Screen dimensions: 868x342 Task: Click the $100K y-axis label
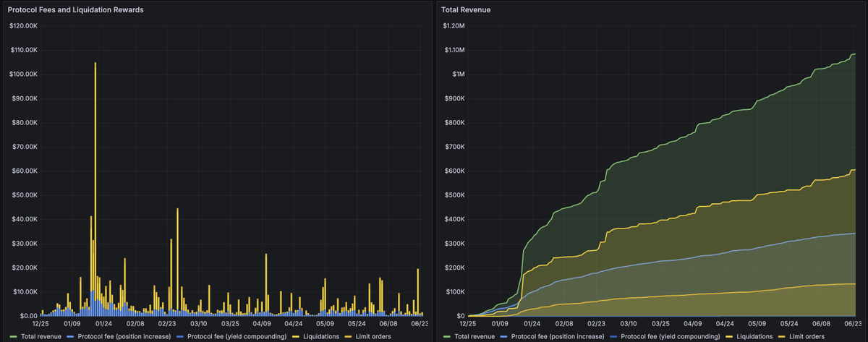tap(456, 291)
